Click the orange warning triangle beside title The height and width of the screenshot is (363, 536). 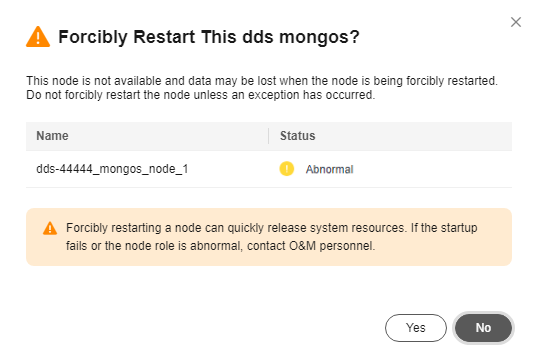[38, 37]
